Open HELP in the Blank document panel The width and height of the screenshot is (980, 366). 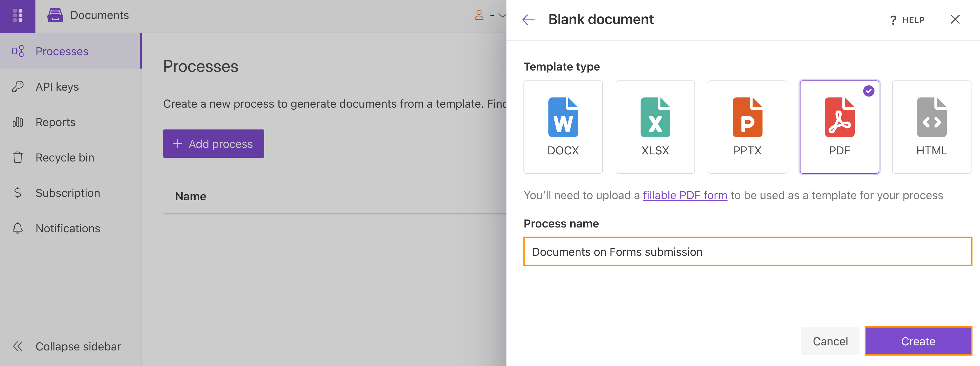pos(907,20)
